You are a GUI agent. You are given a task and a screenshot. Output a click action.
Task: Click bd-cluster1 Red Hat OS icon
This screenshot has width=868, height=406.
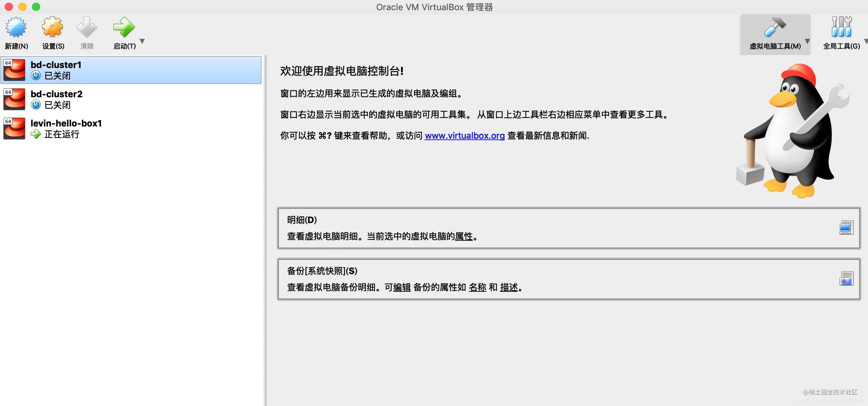point(14,70)
